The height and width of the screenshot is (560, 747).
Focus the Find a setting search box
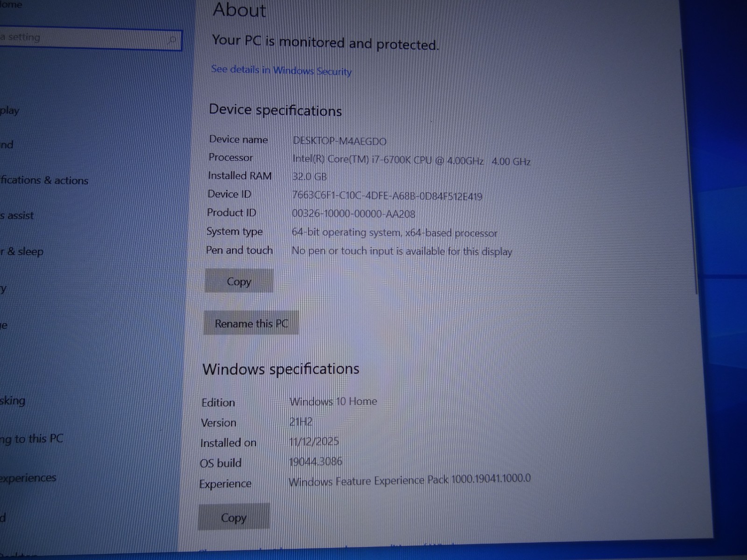click(x=90, y=38)
